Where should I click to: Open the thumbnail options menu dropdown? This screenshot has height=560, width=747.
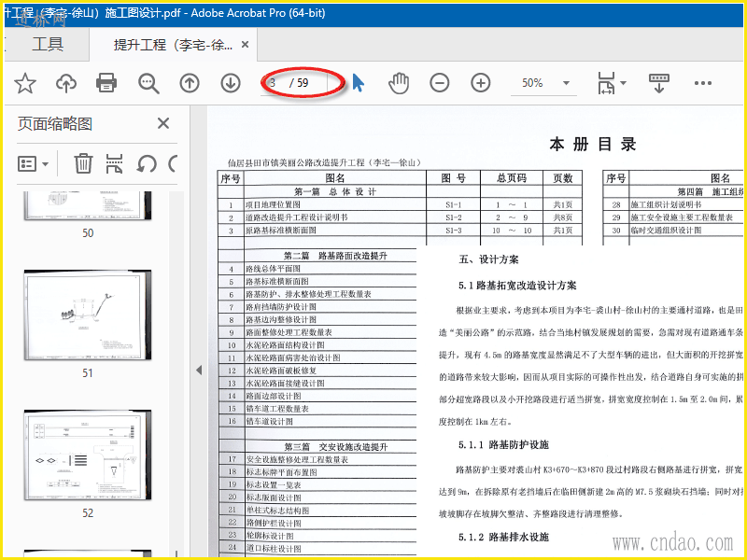point(33,164)
